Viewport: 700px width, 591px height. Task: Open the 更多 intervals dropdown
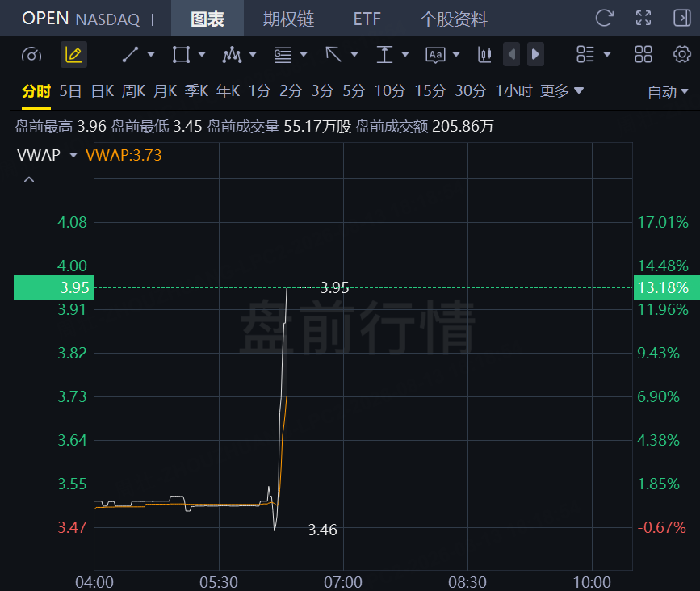[x=562, y=91]
